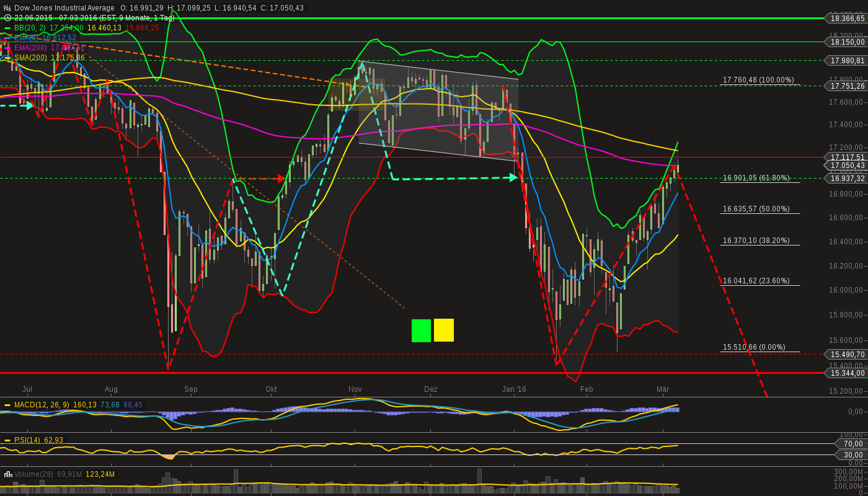Click the RSI value 62,93
Screen dimensions: 868x496
[53, 440]
